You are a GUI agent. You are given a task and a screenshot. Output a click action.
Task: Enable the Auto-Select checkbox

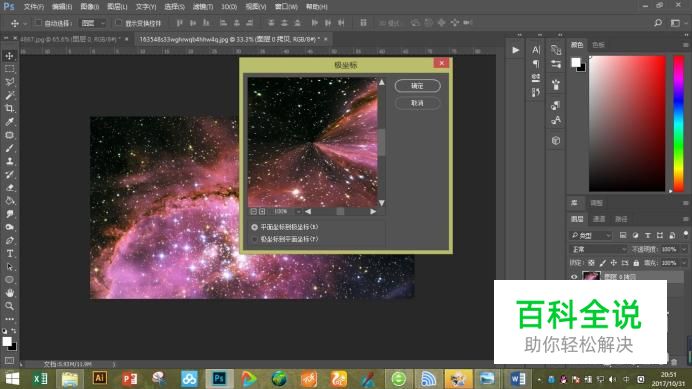pyautogui.click(x=38, y=23)
